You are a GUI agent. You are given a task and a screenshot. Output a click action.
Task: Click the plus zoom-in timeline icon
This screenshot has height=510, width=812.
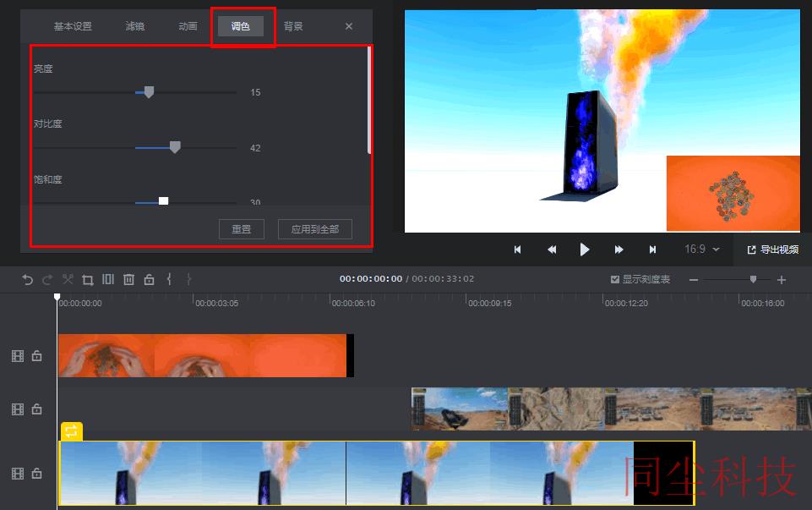tap(782, 280)
